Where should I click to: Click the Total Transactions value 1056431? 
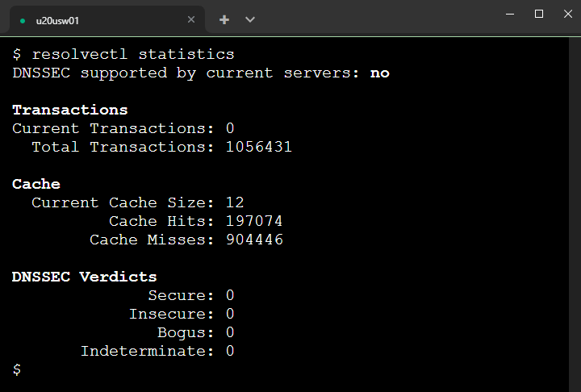(x=259, y=147)
